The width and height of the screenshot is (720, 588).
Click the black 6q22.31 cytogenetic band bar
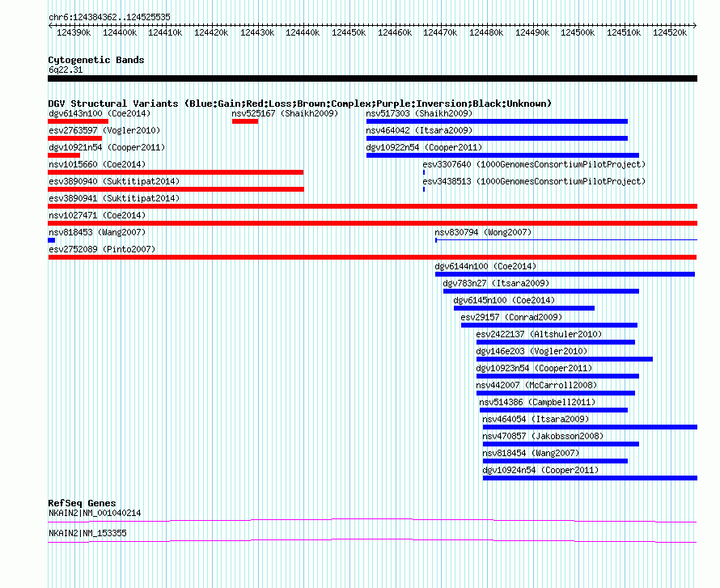pos(372,78)
